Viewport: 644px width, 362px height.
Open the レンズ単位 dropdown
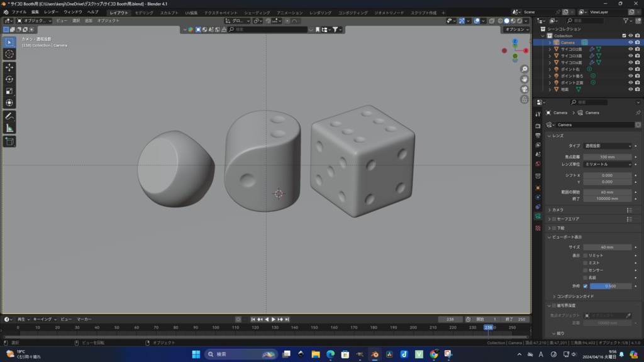coord(608,165)
